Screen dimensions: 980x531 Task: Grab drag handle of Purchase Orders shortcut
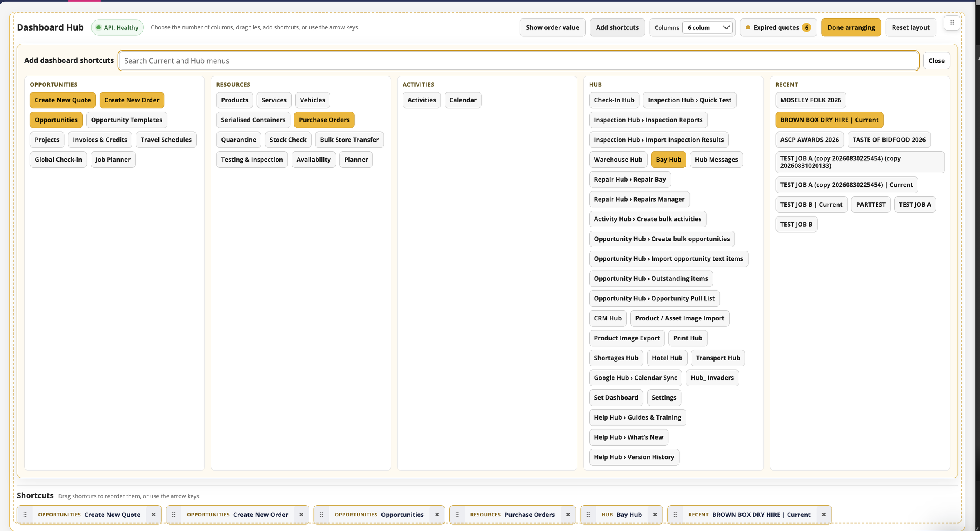coord(457,515)
